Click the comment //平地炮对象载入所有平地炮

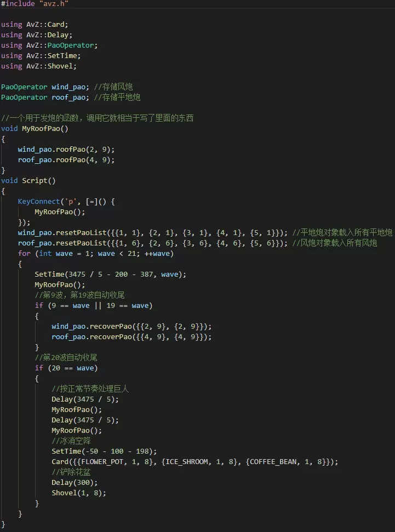click(x=342, y=233)
